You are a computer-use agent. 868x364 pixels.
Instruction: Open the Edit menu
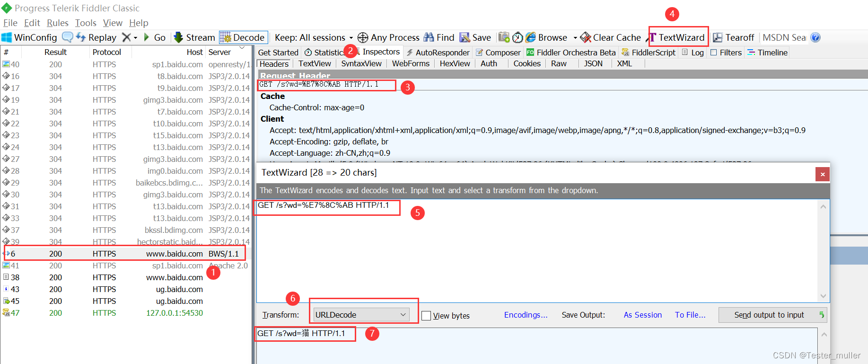(32, 23)
